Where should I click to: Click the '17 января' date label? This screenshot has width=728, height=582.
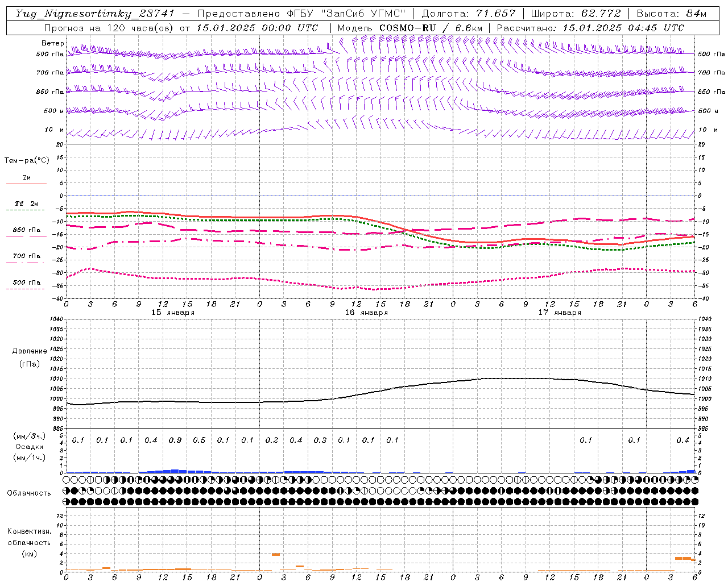560,313
